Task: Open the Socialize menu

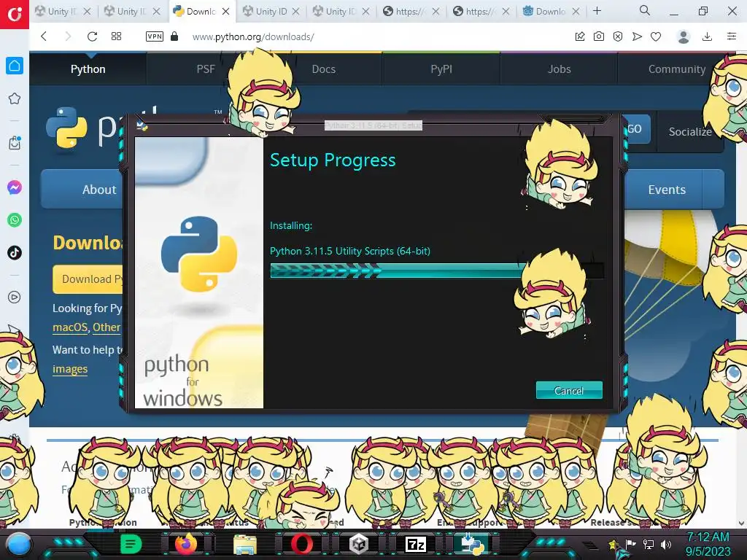Action: pyautogui.click(x=690, y=131)
